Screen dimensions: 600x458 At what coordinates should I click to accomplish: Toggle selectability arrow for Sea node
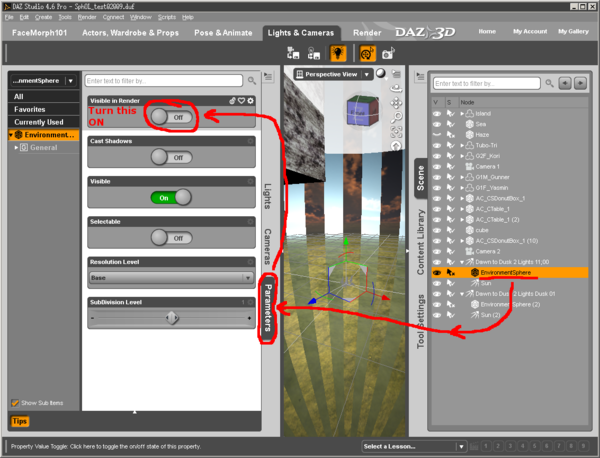coord(451,124)
